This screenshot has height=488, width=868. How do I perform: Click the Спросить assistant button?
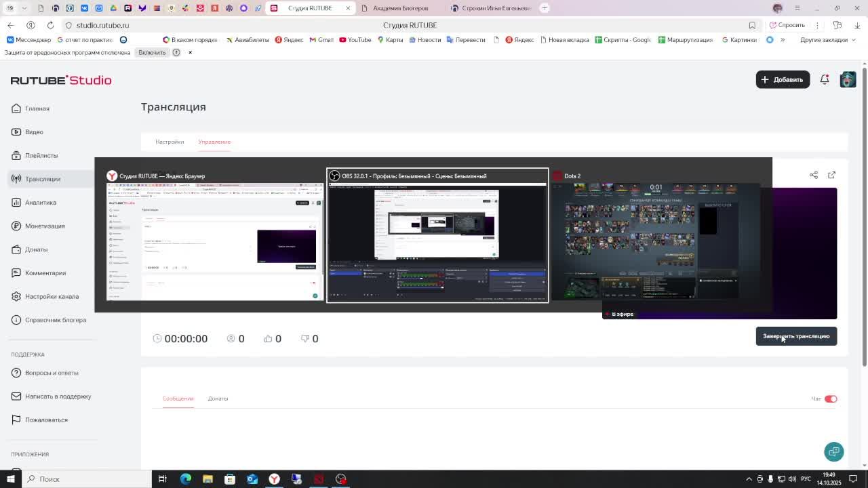pos(787,25)
